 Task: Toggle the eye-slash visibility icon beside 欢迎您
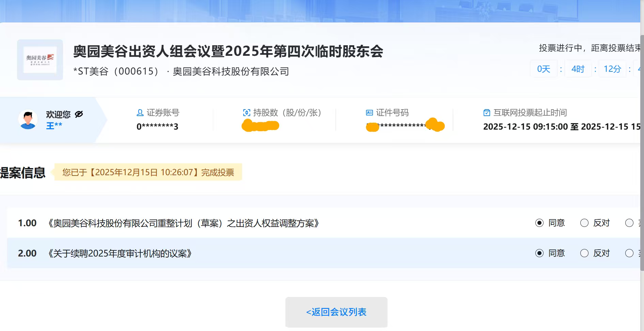[79, 114]
